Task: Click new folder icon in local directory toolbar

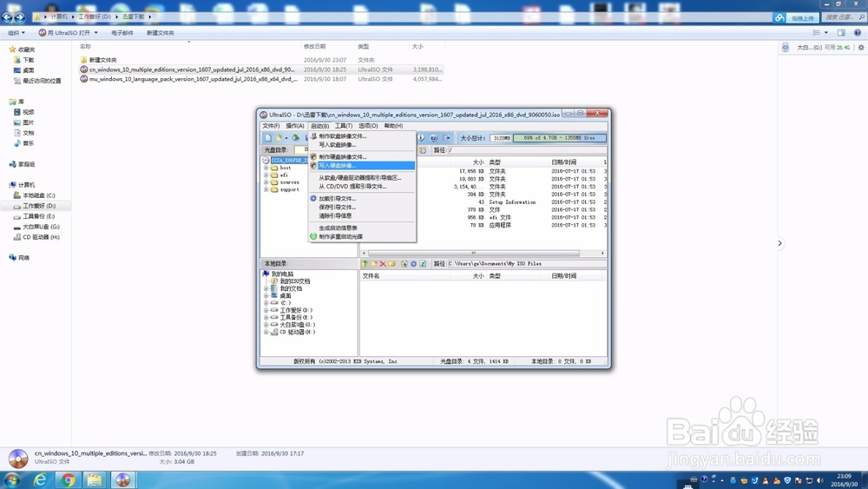Action: coord(373,264)
